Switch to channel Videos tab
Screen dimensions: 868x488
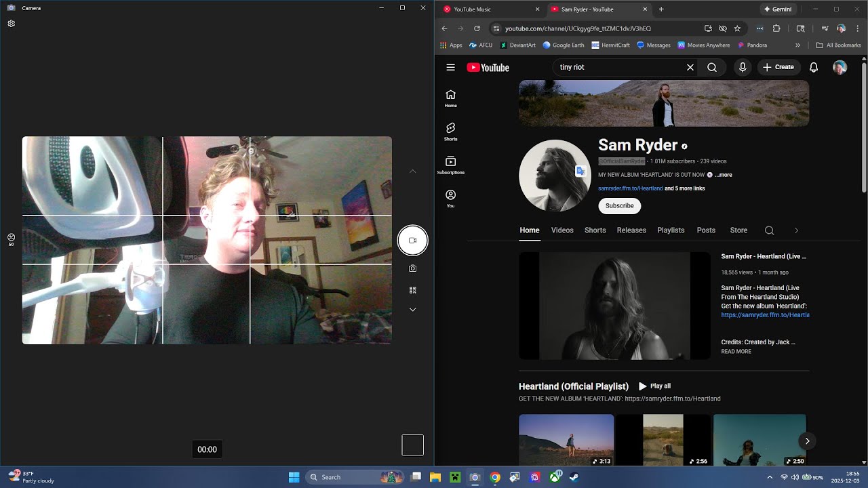click(x=562, y=230)
